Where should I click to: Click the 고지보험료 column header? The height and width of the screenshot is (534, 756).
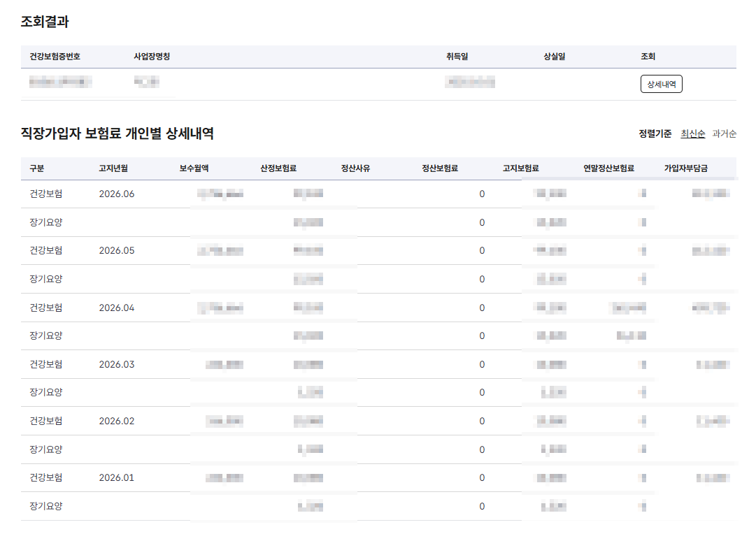tap(521, 168)
